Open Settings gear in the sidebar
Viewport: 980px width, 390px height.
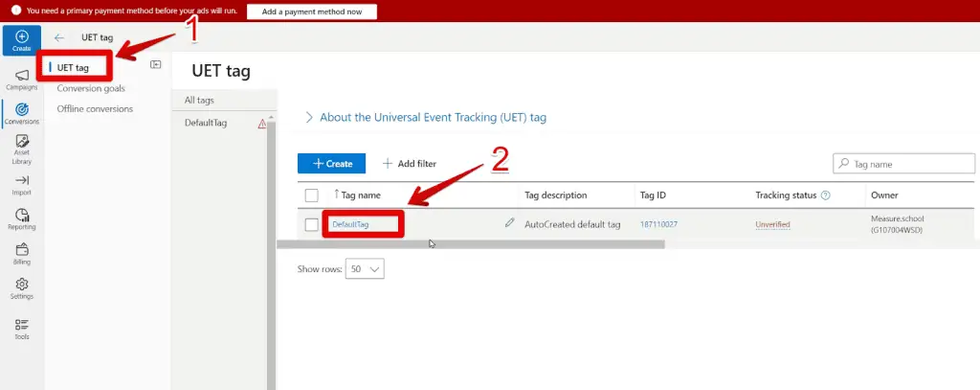22,288
